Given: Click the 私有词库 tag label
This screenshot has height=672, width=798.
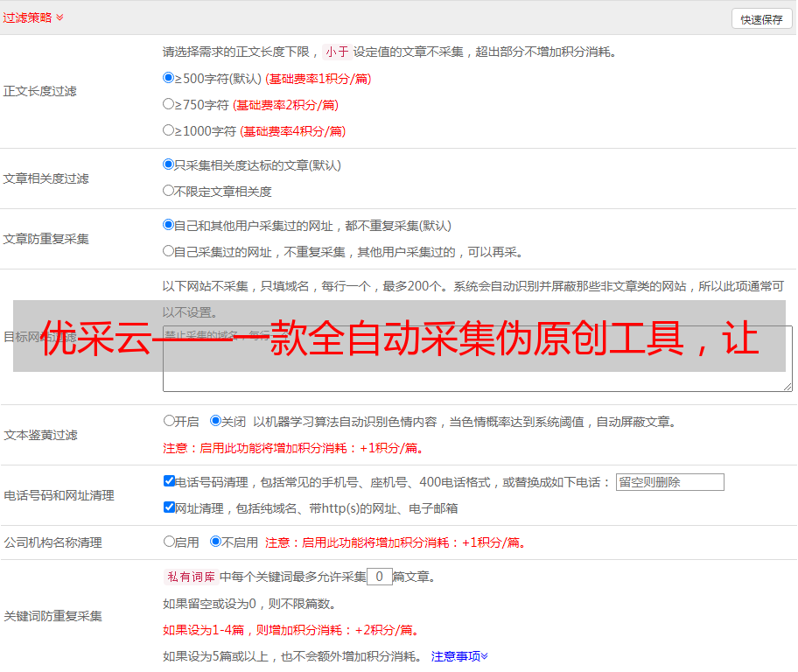Looking at the screenshot, I should [189, 577].
